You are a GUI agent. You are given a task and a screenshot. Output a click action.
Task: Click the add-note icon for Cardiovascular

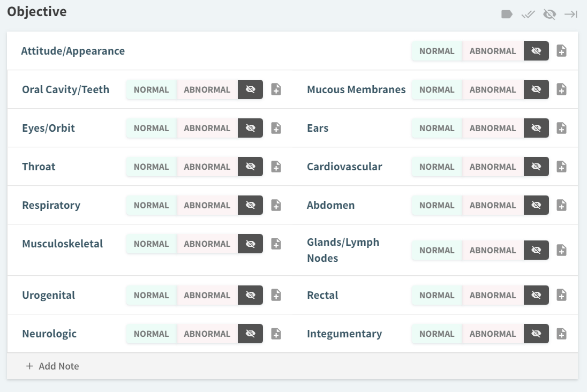[561, 167]
